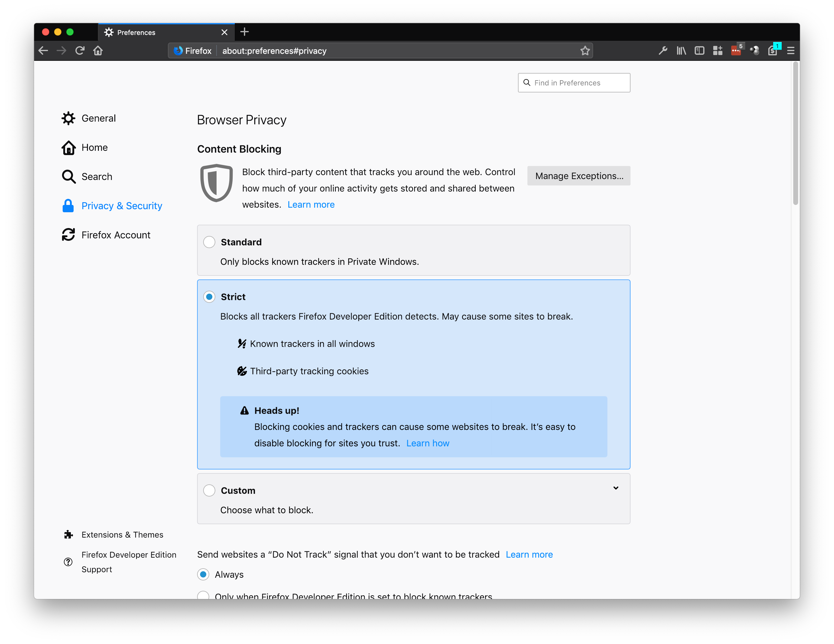Click the Manage Exceptions button
The width and height of the screenshot is (834, 644).
tap(579, 176)
